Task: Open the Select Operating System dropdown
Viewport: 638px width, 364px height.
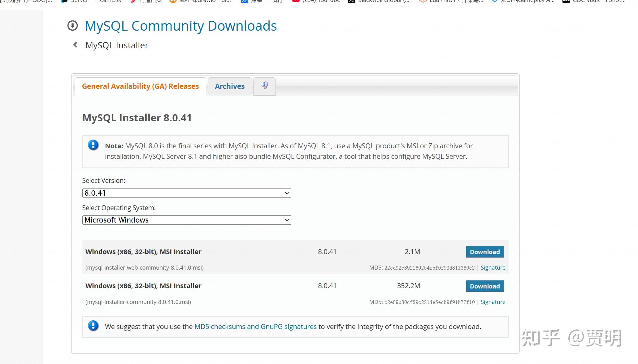Action: [187, 220]
